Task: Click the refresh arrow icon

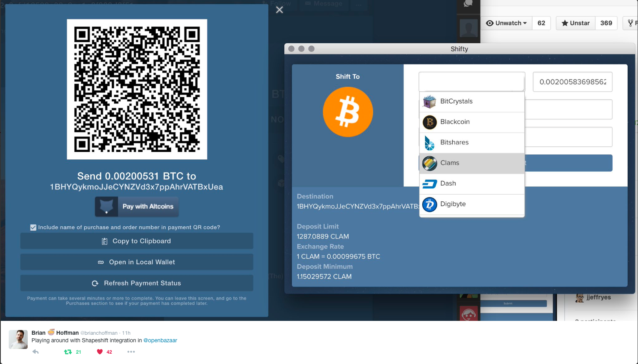Action: pyautogui.click(x=95, y=283)
